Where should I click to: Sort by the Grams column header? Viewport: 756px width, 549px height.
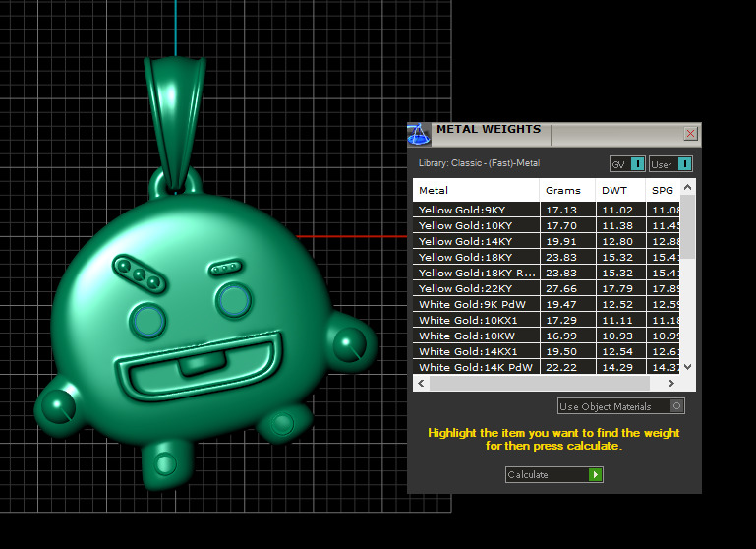567,190
